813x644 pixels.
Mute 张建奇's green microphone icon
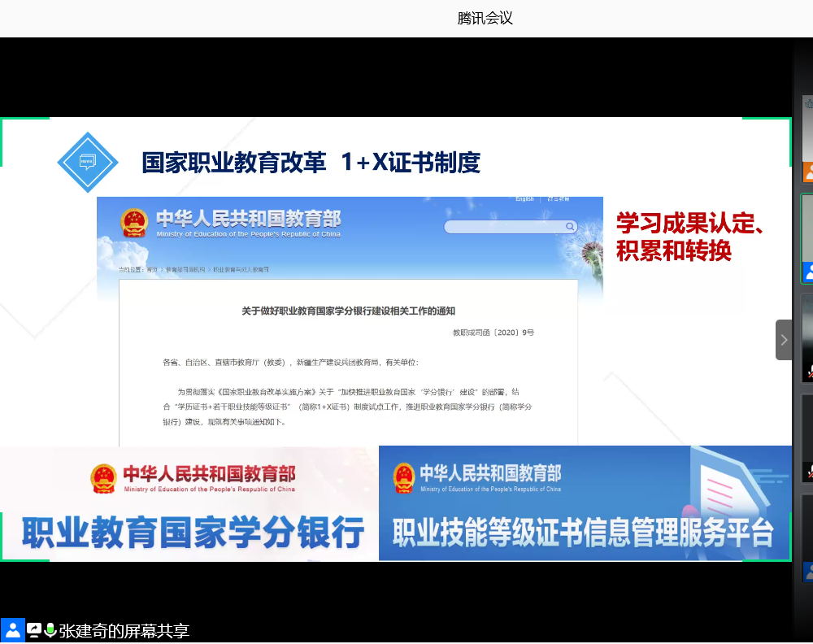click(x=50, y=629)
